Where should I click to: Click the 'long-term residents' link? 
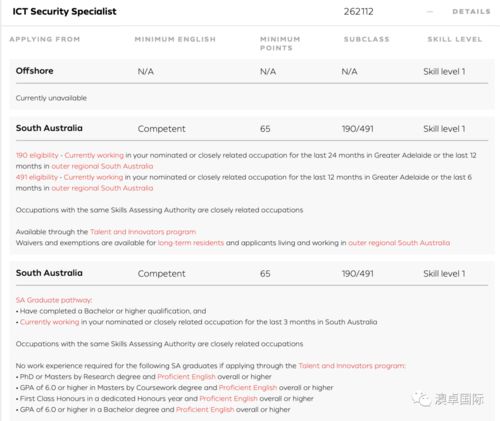191,243
